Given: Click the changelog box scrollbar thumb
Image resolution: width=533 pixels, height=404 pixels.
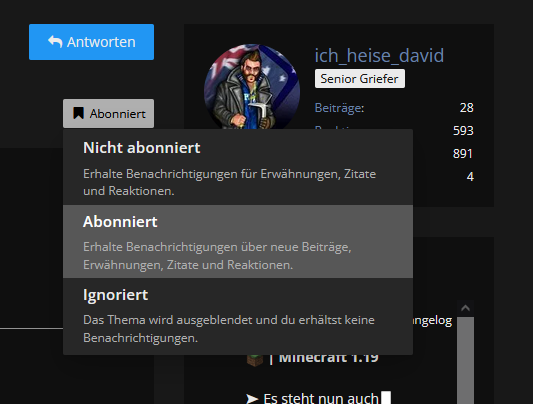Looking at the screenshot, I should click(465, 360).
